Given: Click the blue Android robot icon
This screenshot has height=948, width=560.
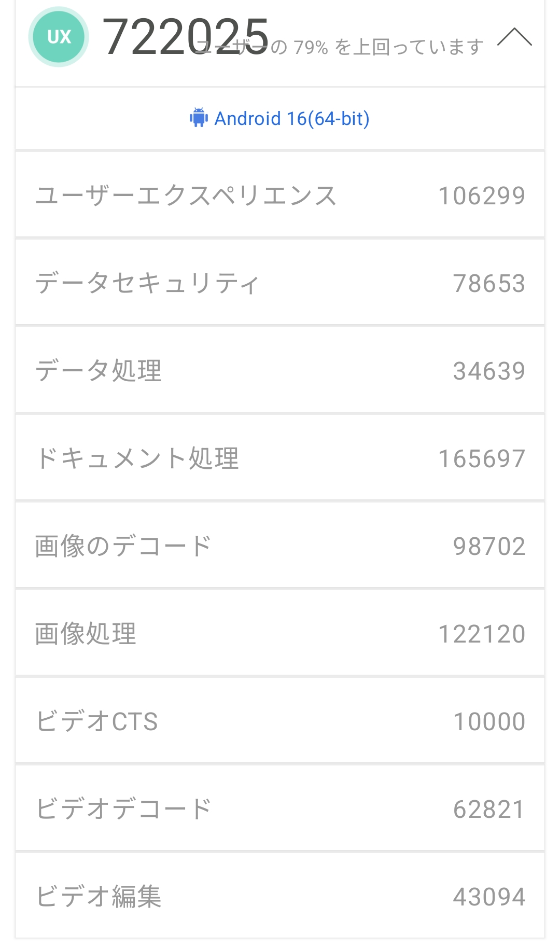Looking at the screenshot, I should (199, 118).
